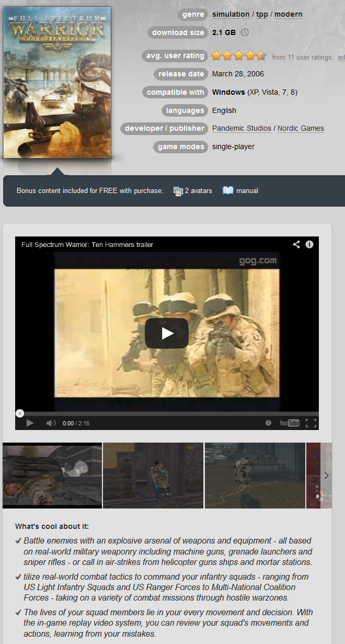Click the Windows compatibility text
This screenshot has width=345, height=644.
click(x=255, y=92)
